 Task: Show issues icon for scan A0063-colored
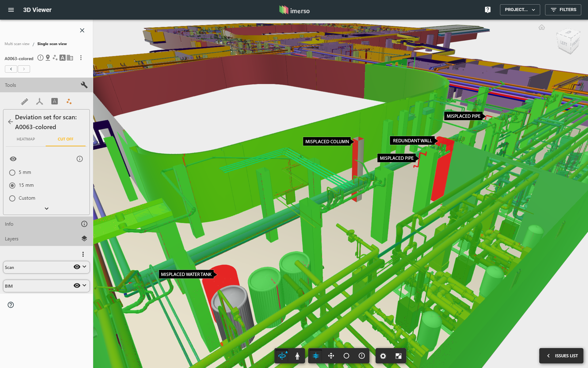pyautogui.click(x=40, y=58)
